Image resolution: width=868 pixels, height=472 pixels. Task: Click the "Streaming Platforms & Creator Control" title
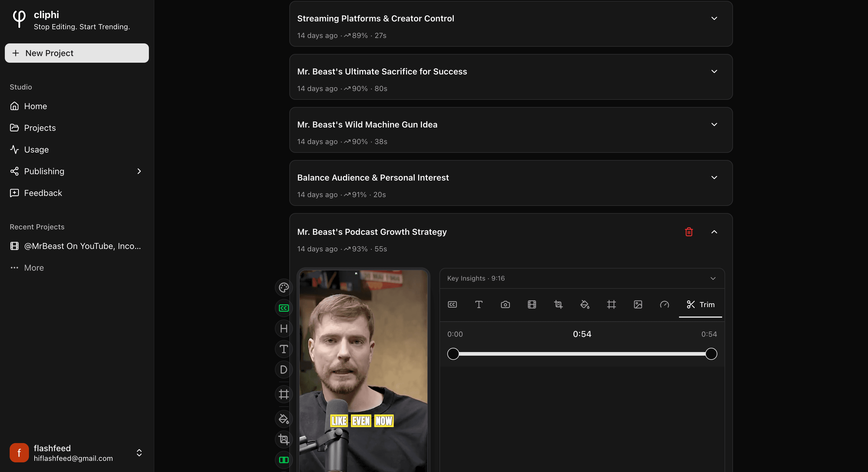pyautogui.click(x=376, y=18)
